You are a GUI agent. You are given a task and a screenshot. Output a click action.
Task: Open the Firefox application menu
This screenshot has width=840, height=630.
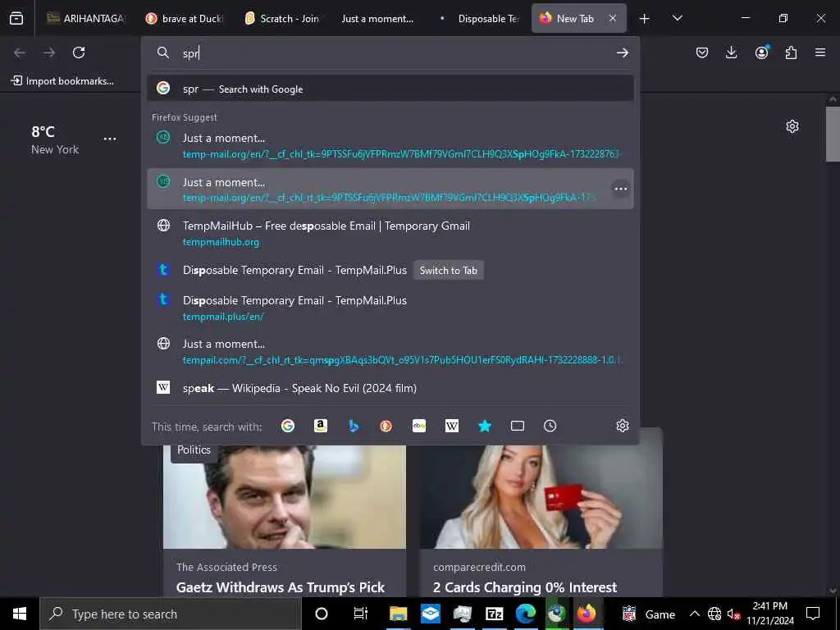point(820,52)
